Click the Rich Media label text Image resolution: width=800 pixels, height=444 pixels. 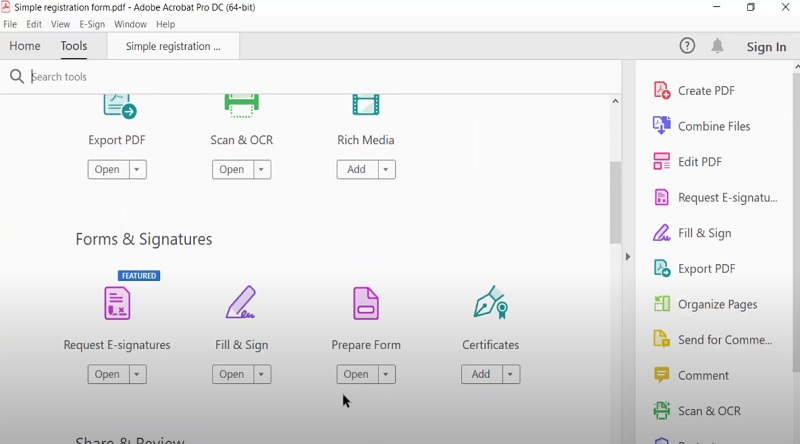[366, 140]
